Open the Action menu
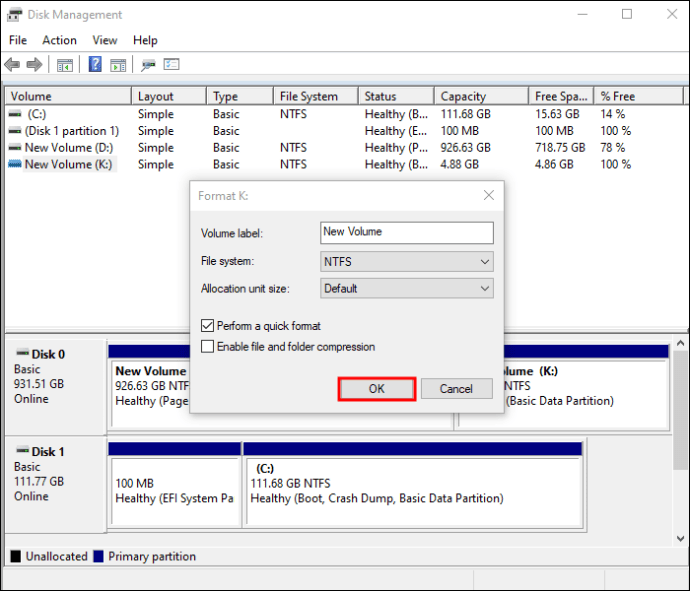 click(59, 40)
